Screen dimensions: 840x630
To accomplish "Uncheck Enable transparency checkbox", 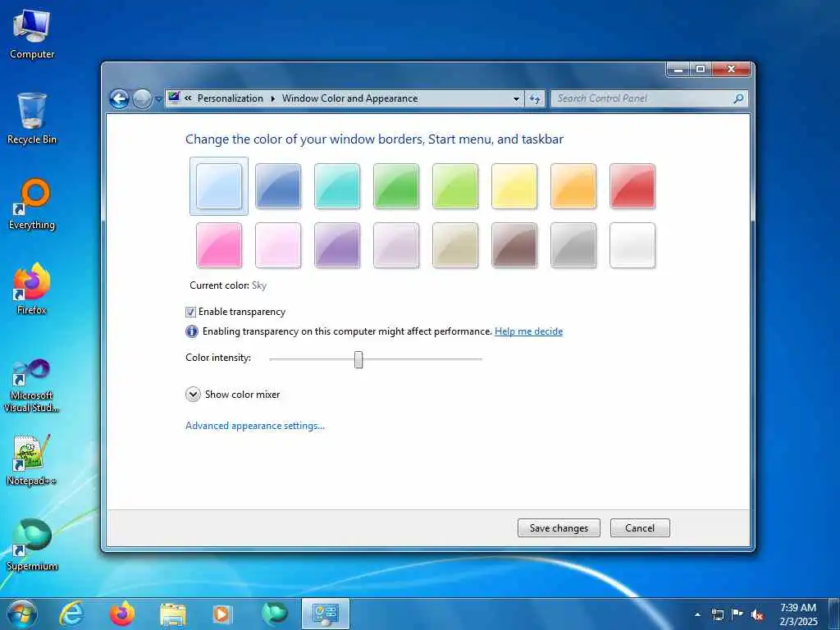I will [x=190, y=312].
